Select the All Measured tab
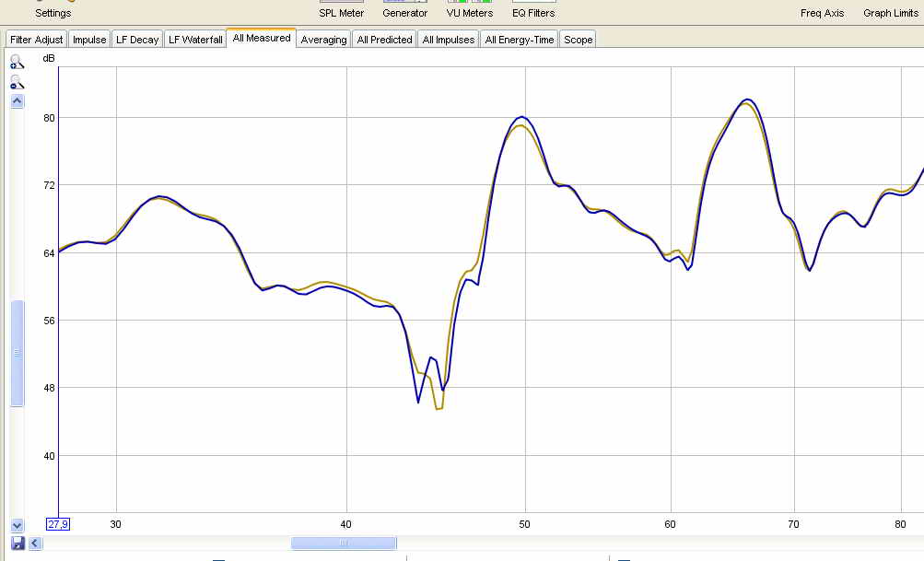Screen dimensions: 924x561 click(x=262, y=38)
